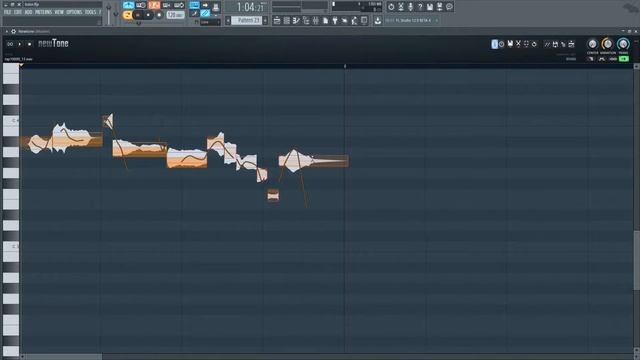Open the Mixer icon
The height and width of the screenshot is (360, 640).
click(316, 20)
